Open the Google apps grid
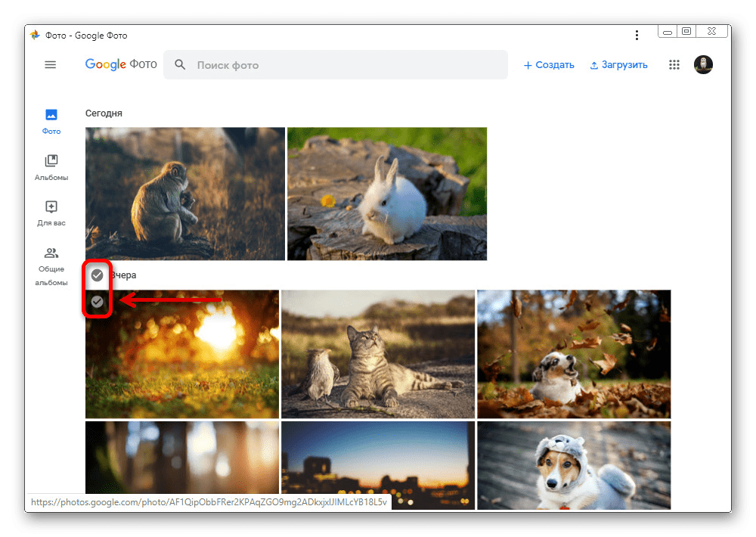The height and width of the screenshot is (537, 756). 674,65
